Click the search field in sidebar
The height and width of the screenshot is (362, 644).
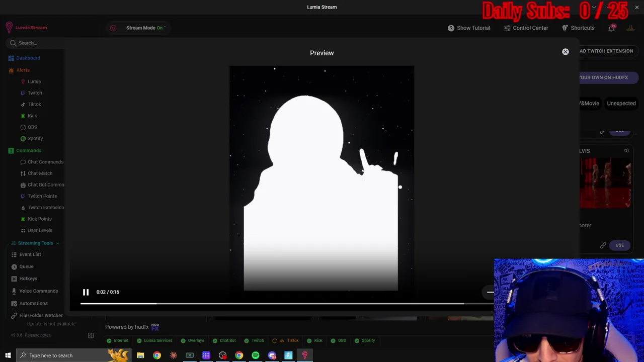click(35, 43)
